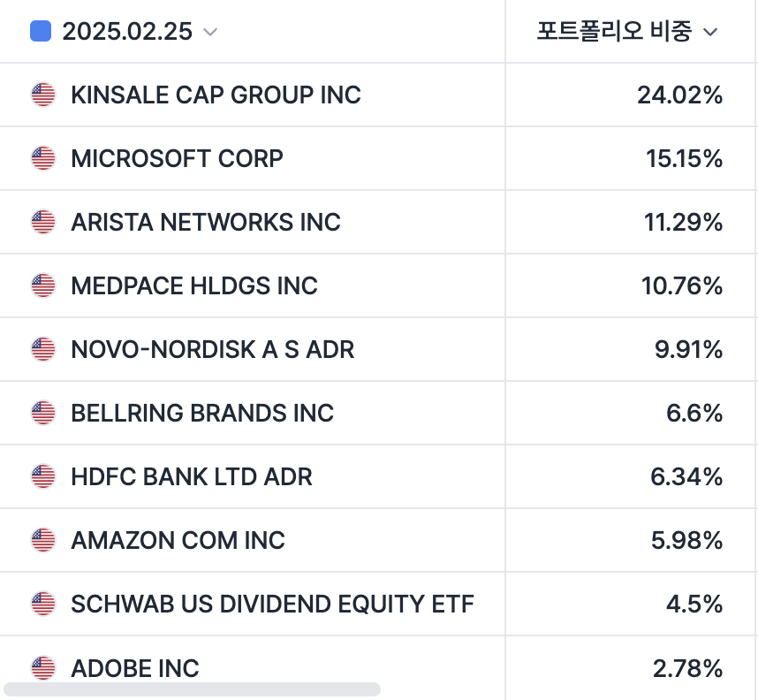The height and width of the screenshot is (700, 758).
Task: Expand the 포트폴리오 비중 column dropdown arrow
Action: click(x=710, y=33)
